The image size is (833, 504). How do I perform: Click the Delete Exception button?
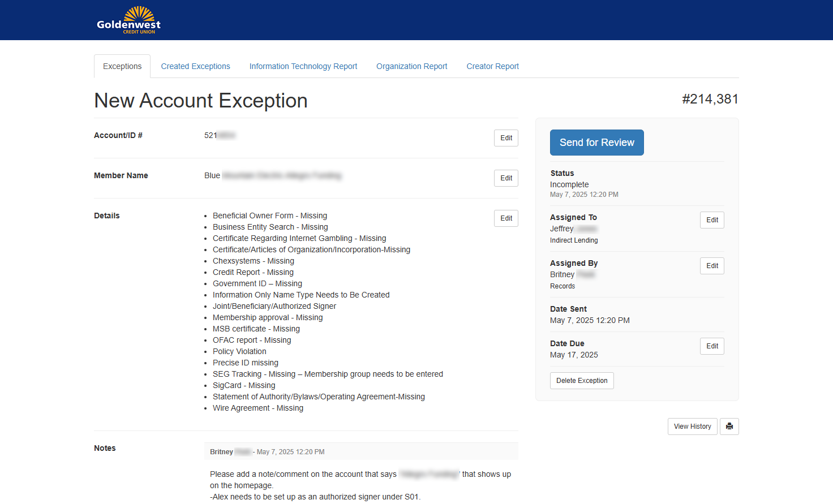coord(582,380)
